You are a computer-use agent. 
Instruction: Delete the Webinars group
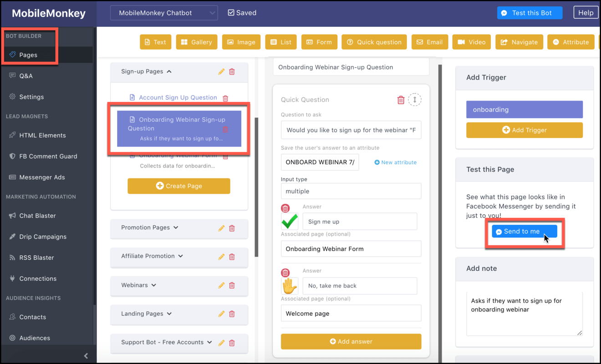pos(232,285)
